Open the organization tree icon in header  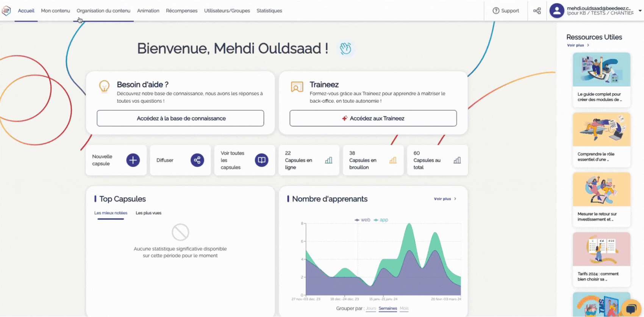pos(537,11)
